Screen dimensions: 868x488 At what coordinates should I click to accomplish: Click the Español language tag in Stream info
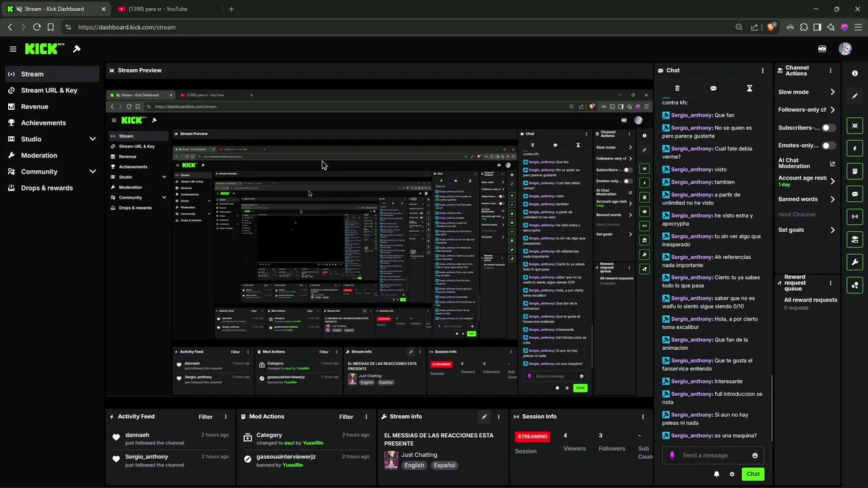click(445, 465)
